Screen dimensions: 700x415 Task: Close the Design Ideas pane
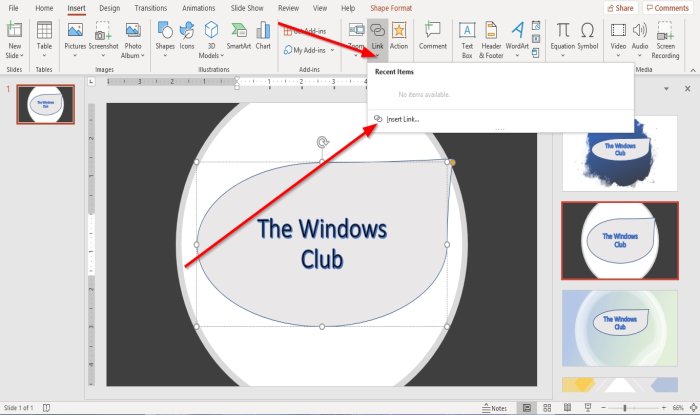(688, 89)
